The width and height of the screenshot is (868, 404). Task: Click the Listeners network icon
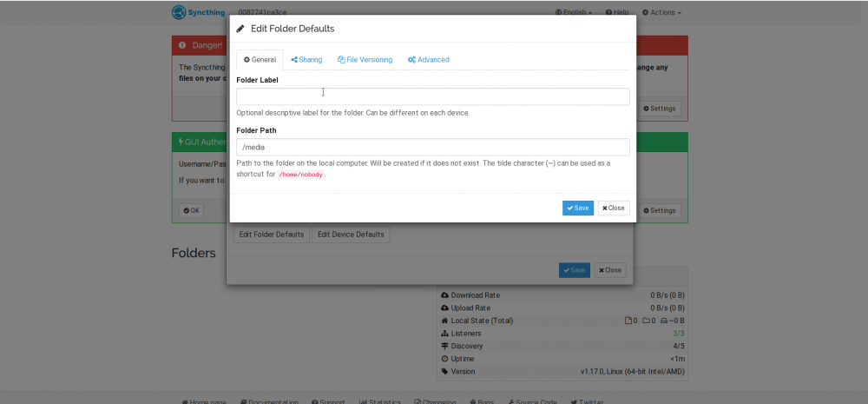(x=444, y=334)
